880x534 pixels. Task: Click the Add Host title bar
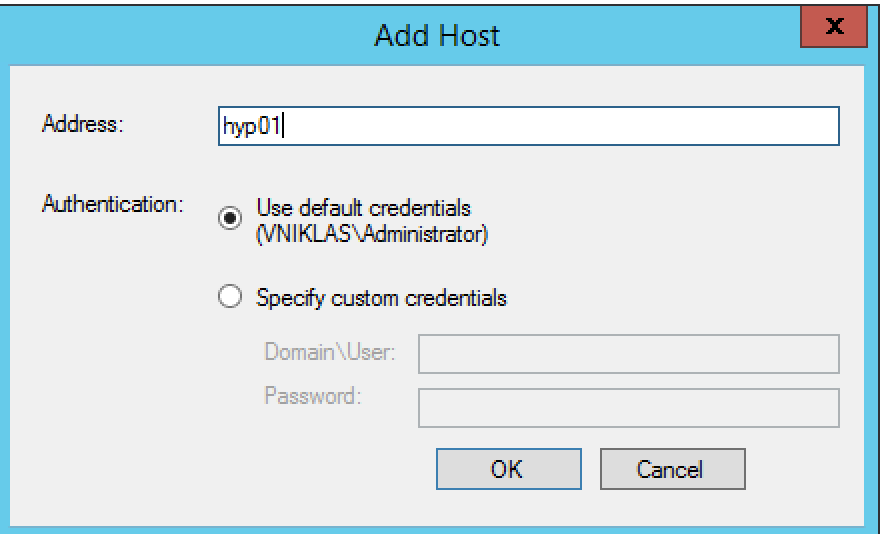[x=437, y=35]
